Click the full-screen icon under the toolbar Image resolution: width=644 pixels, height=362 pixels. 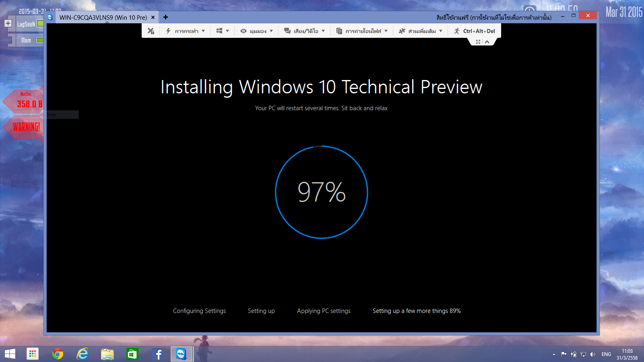pos(478,42)
